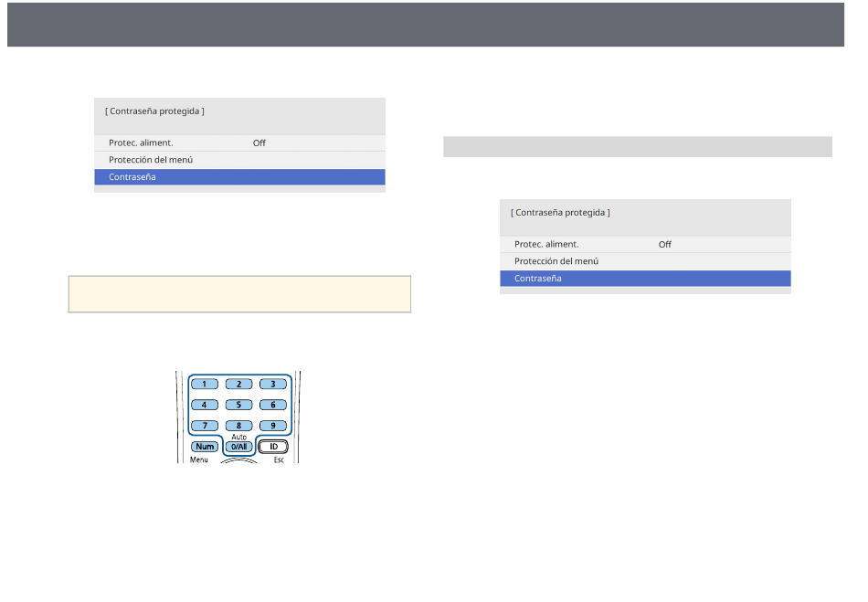Screen dimensions: 868x602
Task: Click the ID button on the remote
Action: click(x=273, y=447)
